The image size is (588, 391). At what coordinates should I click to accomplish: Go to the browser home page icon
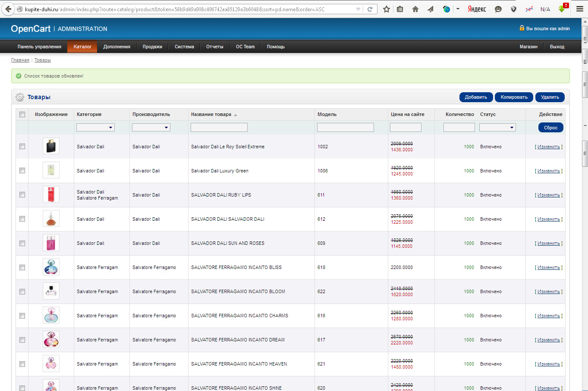click(415, 9)
